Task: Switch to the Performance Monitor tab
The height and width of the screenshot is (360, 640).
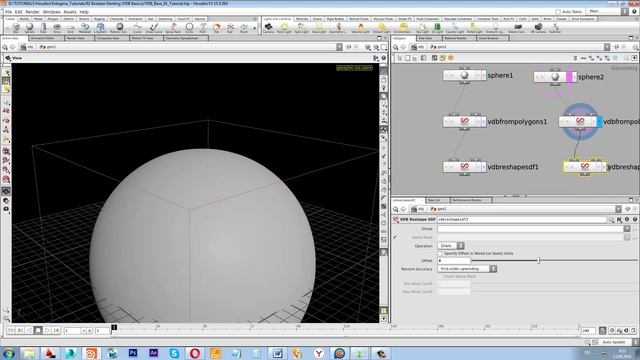Action: click(470, 200)
